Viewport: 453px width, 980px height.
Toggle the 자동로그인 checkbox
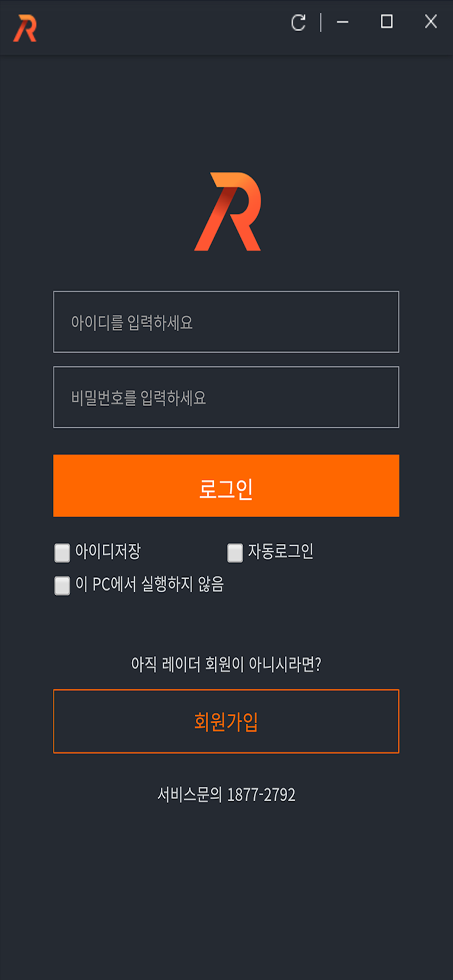tap(235, 553)
